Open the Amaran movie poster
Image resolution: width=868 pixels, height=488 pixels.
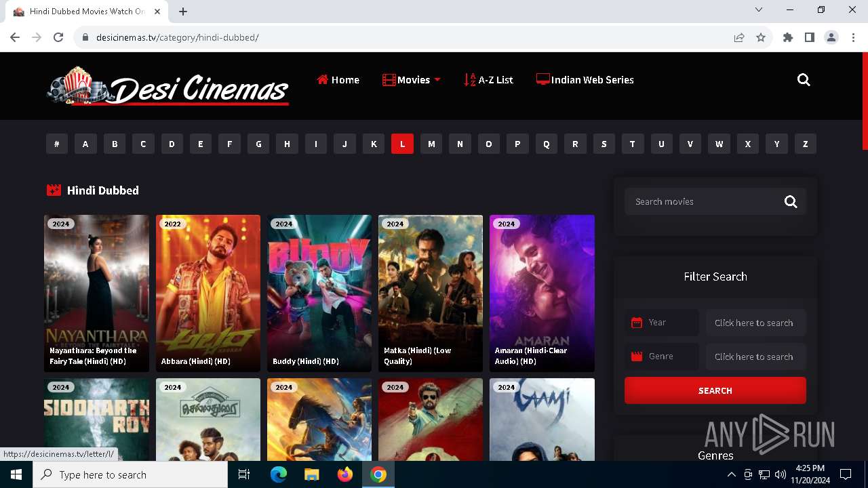coord(542,293)
